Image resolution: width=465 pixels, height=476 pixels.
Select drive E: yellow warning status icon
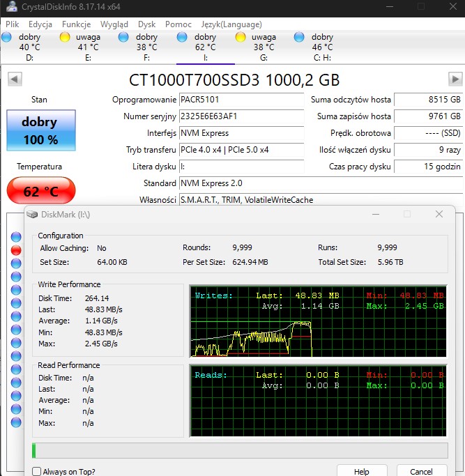[66, 38]
